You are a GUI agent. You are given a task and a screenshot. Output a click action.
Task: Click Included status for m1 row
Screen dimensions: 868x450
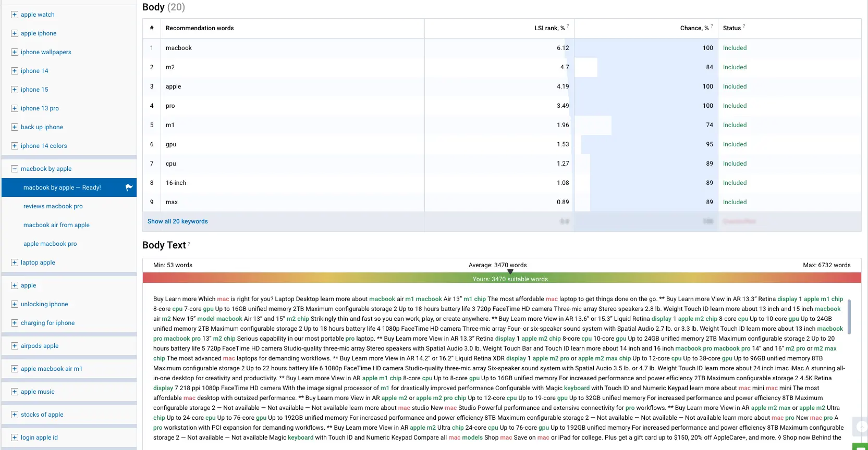click(x=735, y=125)
